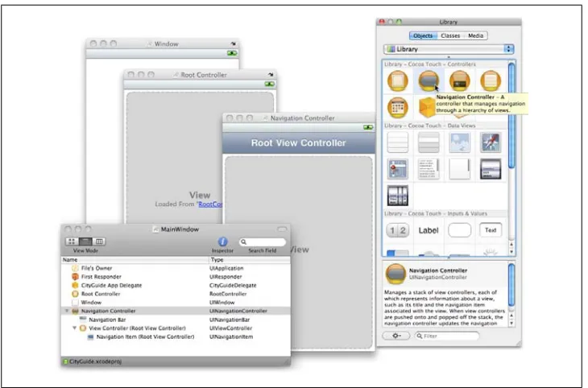Select the Navigation Bar row
The image size is (588, 388).
point(176,320)
